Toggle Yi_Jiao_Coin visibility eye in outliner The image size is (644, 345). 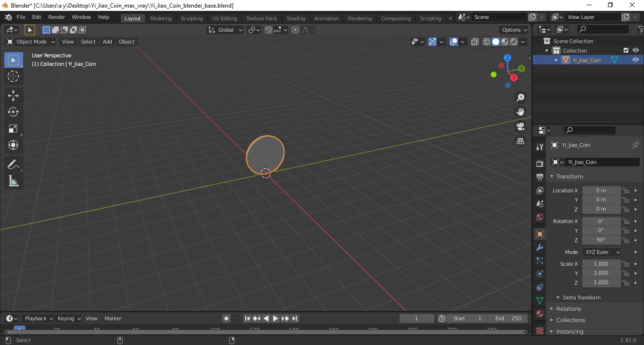point(635,60)
